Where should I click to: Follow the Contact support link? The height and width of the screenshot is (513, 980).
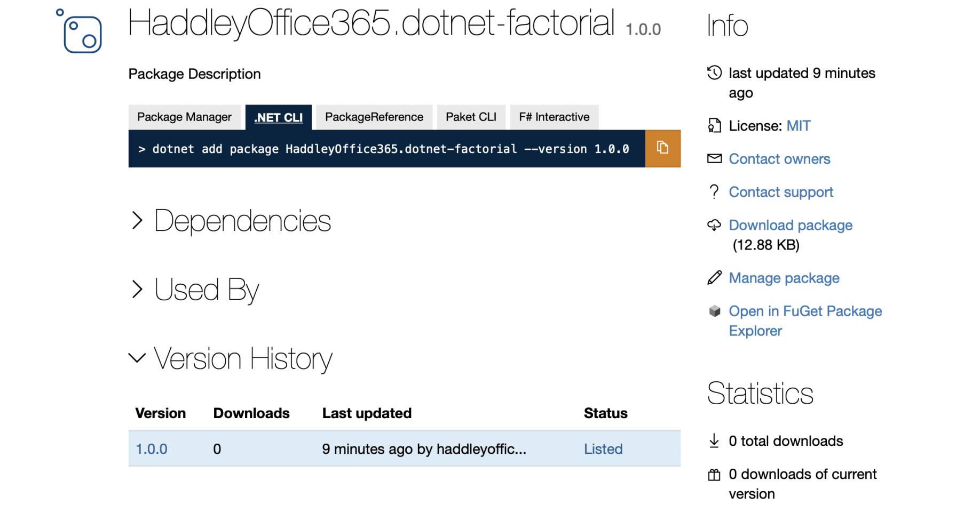[780, 192]
